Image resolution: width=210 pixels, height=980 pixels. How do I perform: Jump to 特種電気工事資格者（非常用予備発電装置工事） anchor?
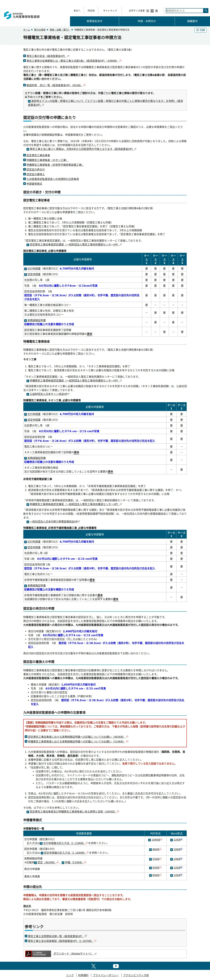coord(55,165)
